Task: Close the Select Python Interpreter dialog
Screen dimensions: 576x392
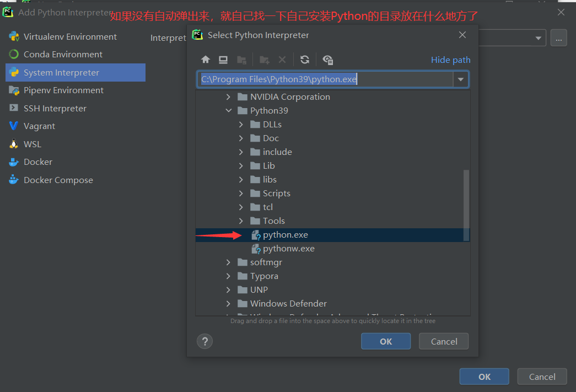Action: coord(462,35)
